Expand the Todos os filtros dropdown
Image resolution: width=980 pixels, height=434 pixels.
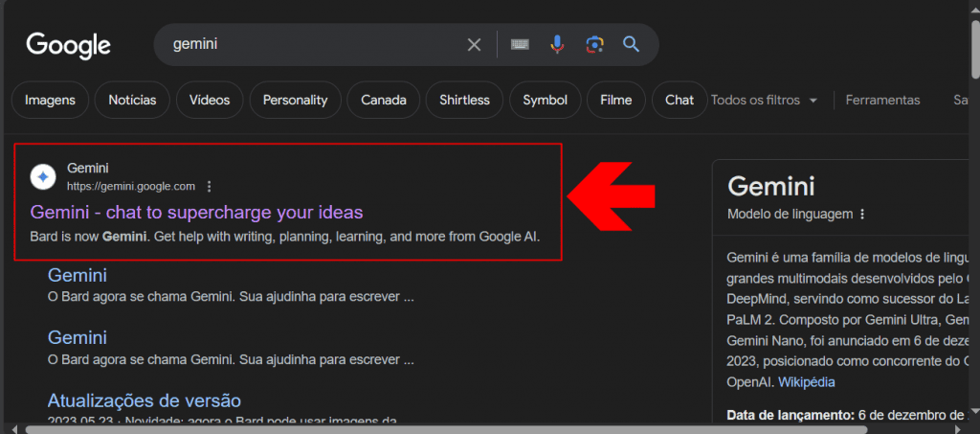click(x=765, y=100)
